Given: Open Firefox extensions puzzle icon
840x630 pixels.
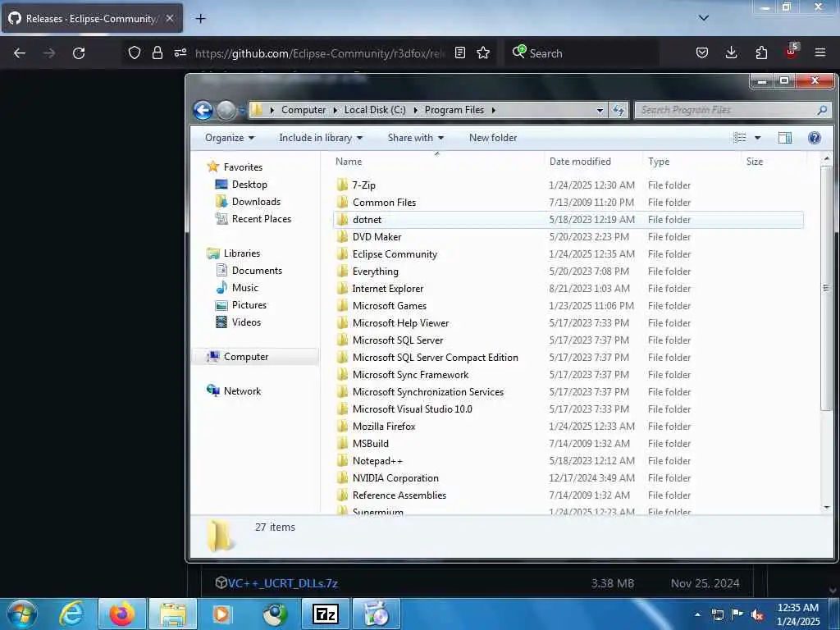Looking at the screenshot, I should (x=761, y=52).
